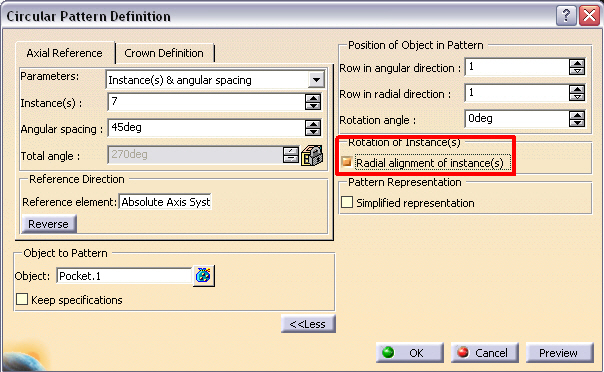
Task: Increase the Instance(s) value with up arrow
Action: (313, 98)
